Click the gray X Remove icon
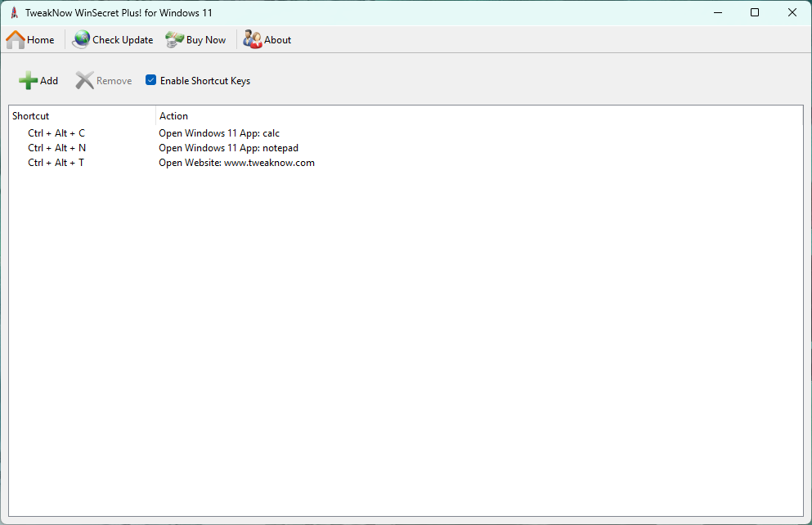812x525 pixels. pos(84,81)
